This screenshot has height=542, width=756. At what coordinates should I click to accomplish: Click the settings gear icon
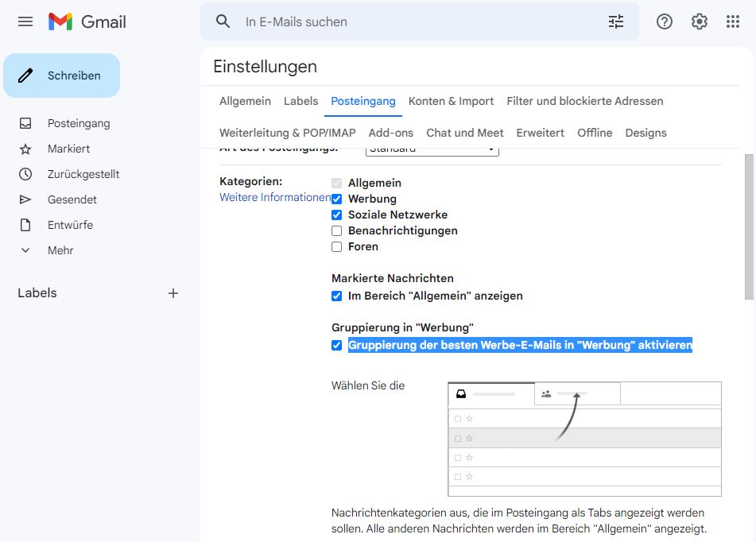pyautogui.click(x=700, y=21)
